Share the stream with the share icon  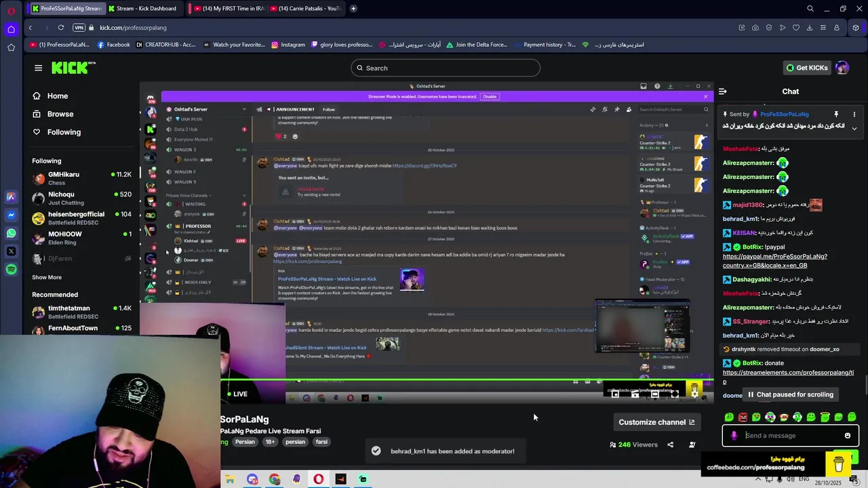point(671,445)
